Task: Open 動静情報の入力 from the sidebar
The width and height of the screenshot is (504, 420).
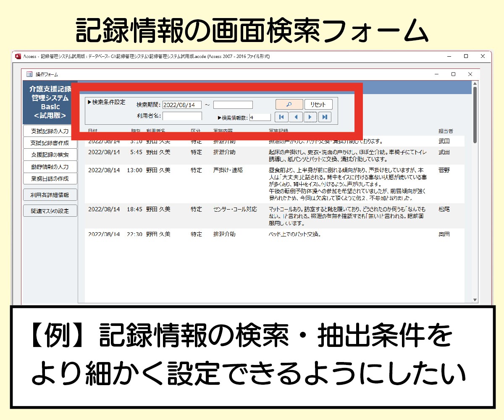Action: point(50,167)
